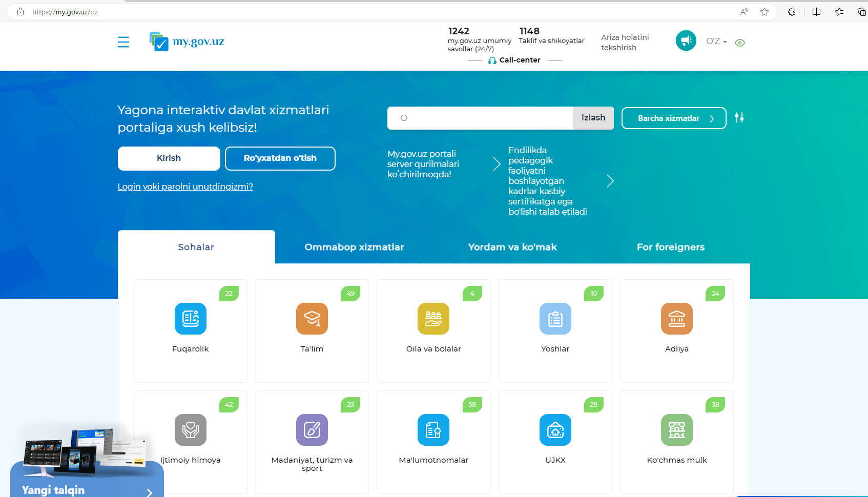Click the read aloud icon in address bar
The image size is (868, 497).
point(744,12)
